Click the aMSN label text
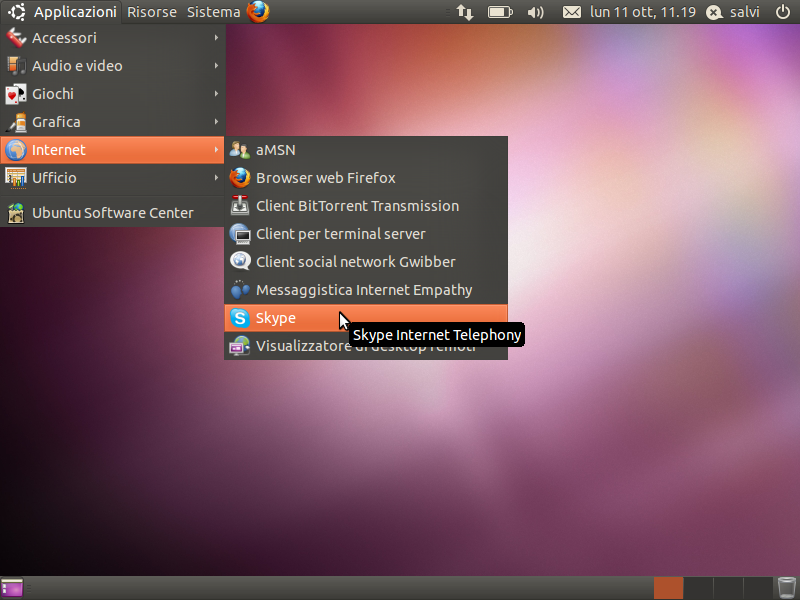Image resolution: width=800 pixels, height=600 pixels. pyautogui.click(x=276, y=150)
